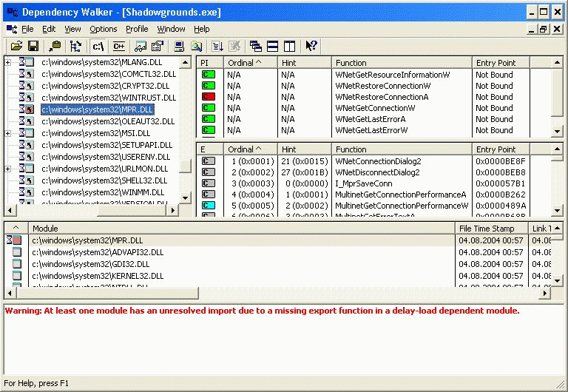The width and height of the screenshot is (568, 392).
Task: Select WINTRUST.DLL in the module tree
Action: point(109,98)
